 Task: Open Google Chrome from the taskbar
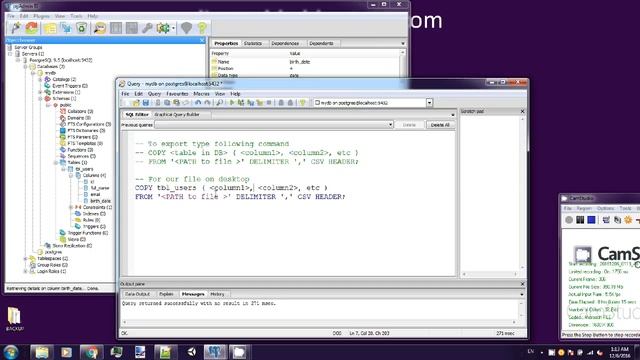[91, 352]
